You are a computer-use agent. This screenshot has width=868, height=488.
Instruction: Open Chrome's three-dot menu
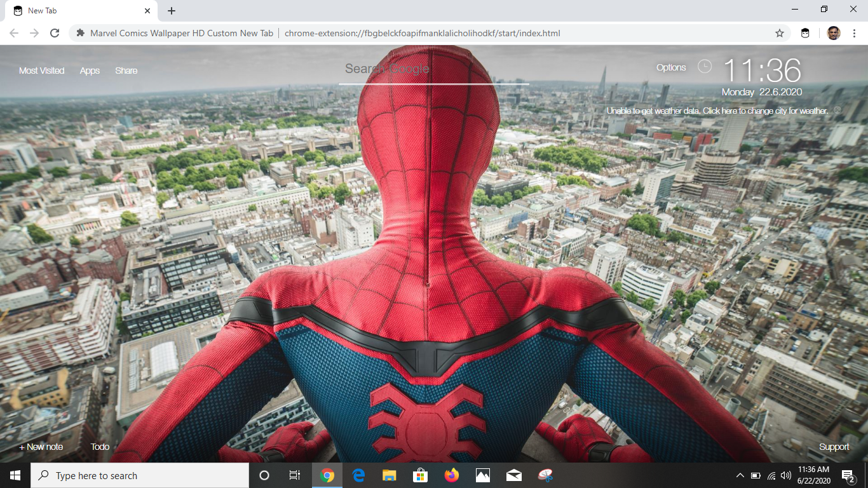coord(855,33)
